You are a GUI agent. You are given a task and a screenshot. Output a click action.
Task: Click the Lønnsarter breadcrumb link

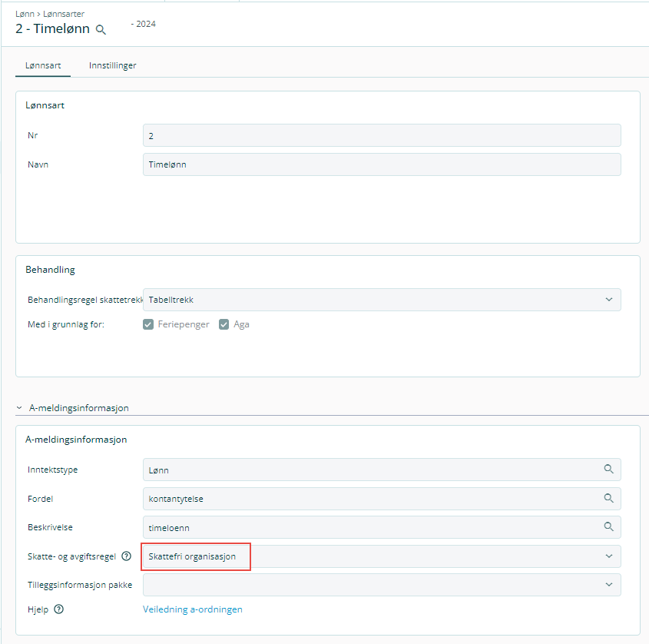[x=64, y=14]
